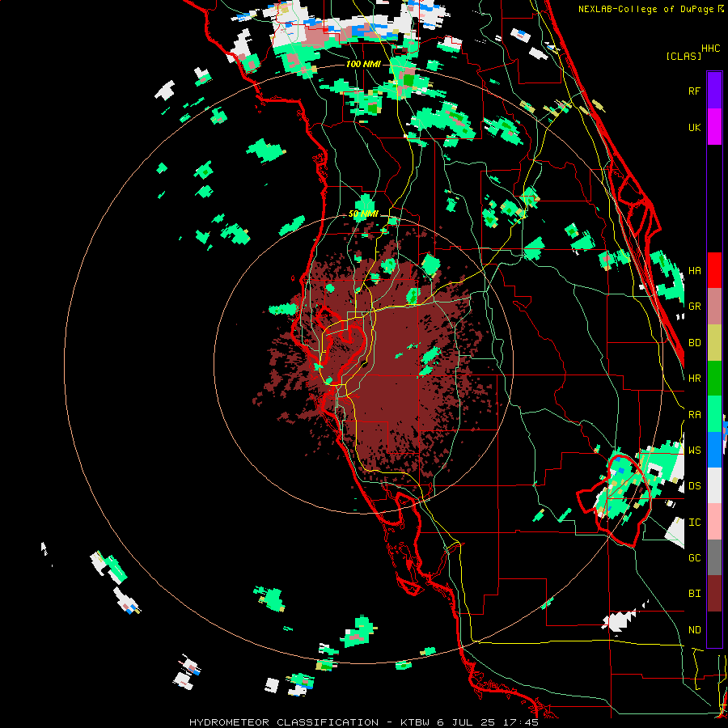Image resolution: width=728 pixels, height=728 pixels.
Task: Click the "KTBW" radar site identifier
Action: [x=415, y=722]
